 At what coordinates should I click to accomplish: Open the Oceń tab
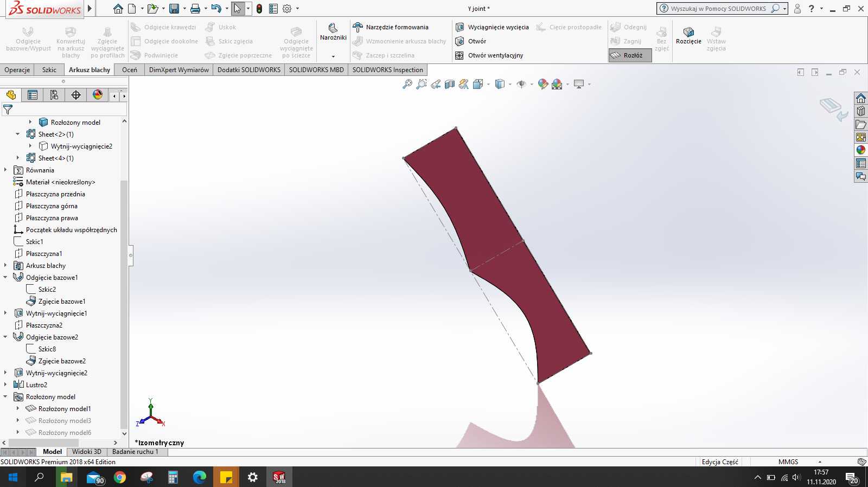pyautogui.click(x=130, y=70)
